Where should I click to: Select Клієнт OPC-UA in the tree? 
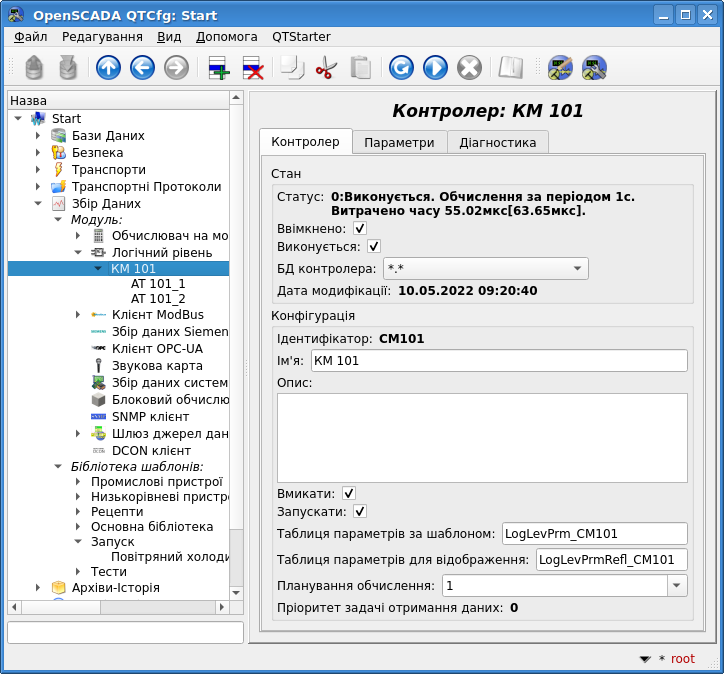(x=157, y=349)
